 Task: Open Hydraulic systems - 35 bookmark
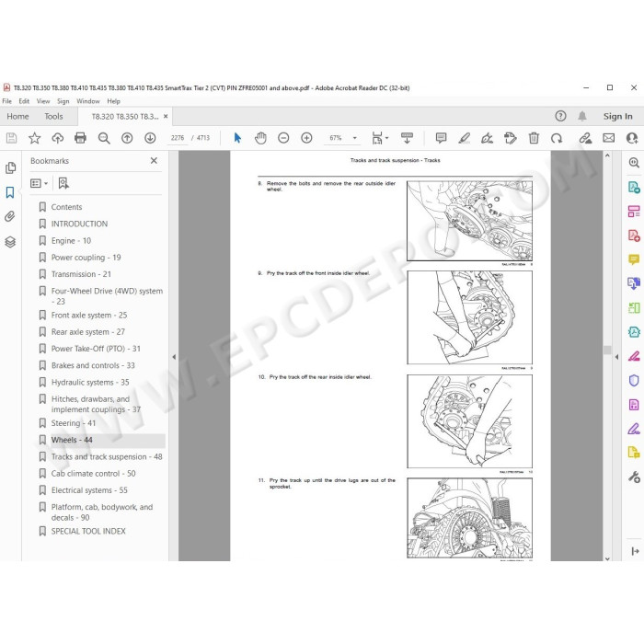90,383
